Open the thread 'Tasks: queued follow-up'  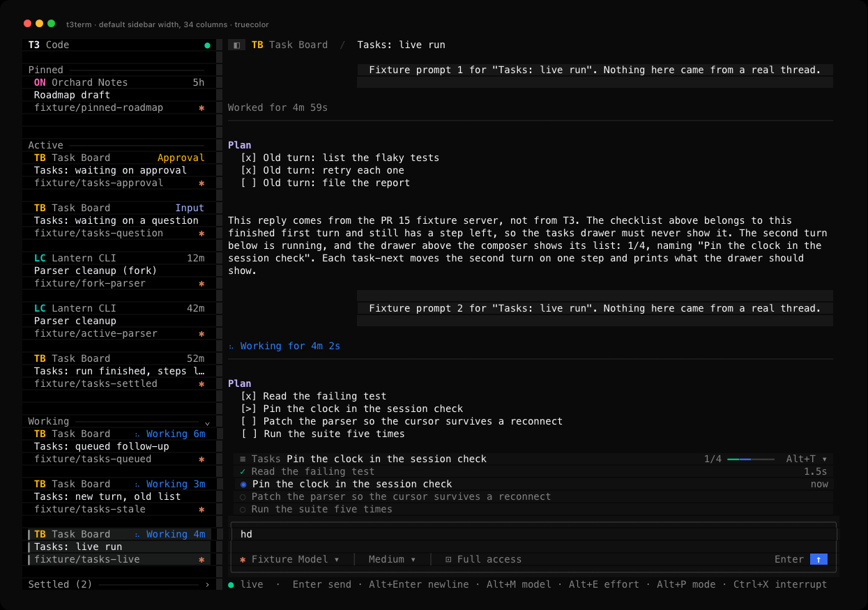[x=101, y=446]
